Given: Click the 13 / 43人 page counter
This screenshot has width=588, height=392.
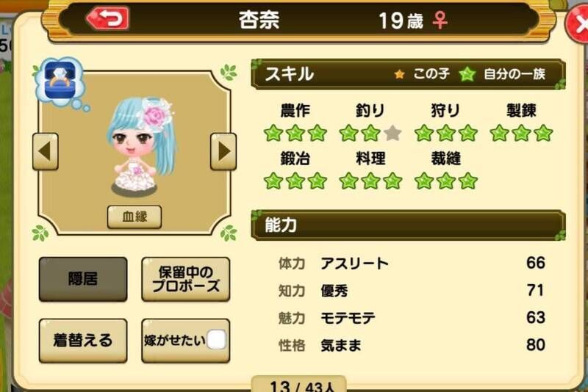Looking at the screenshot, I should 299,384.
